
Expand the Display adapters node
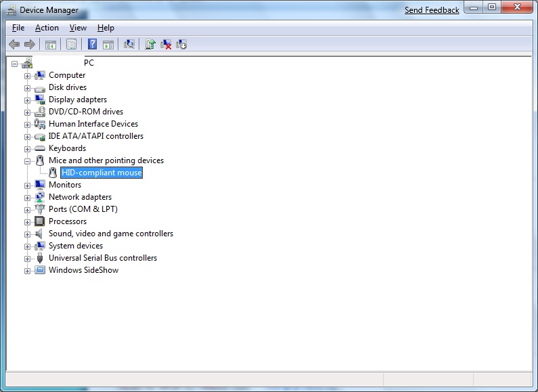point(28,100)
